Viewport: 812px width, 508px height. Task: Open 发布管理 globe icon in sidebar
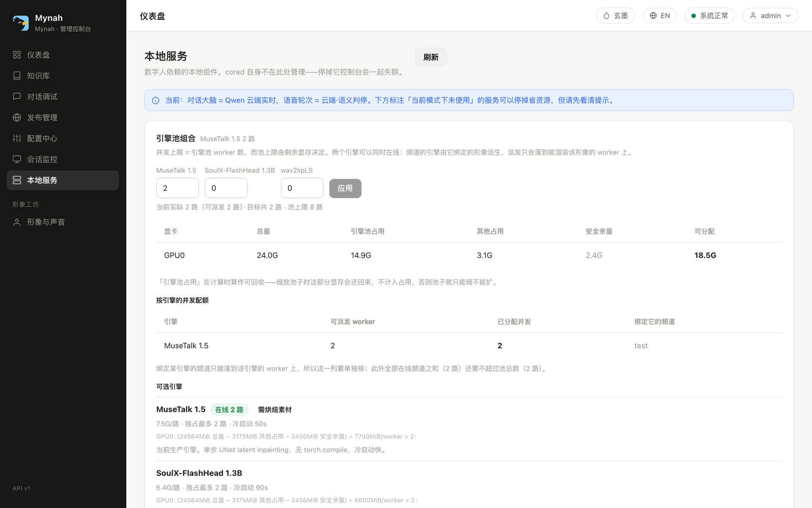17,117
